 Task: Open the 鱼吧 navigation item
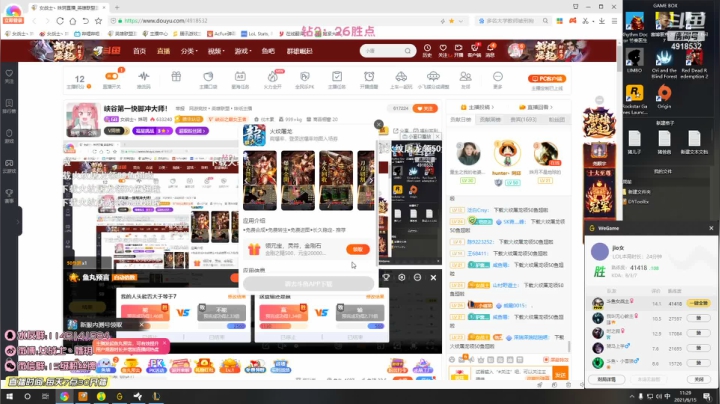coord(268,51)
